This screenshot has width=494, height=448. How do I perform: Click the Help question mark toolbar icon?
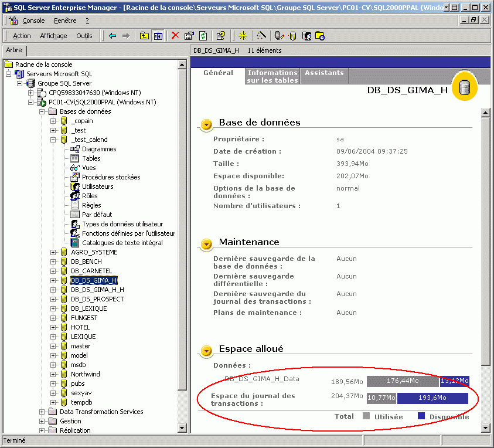pos(220,36)
